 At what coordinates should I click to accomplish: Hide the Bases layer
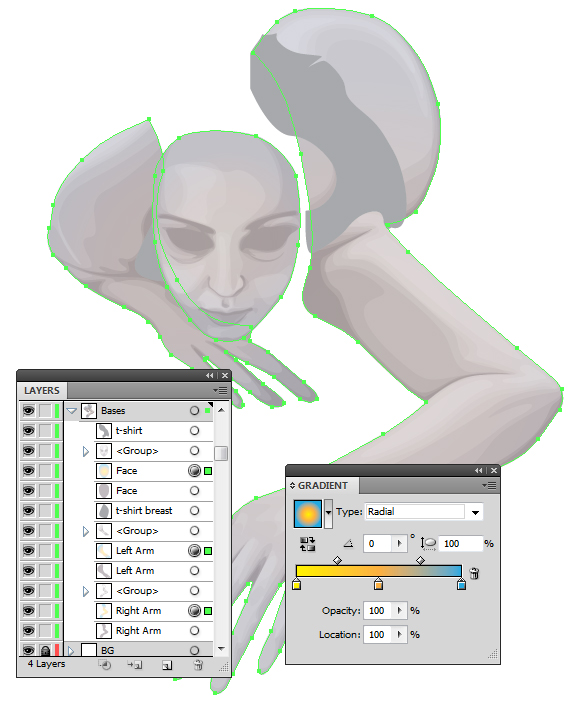click(x=28, y=411)
